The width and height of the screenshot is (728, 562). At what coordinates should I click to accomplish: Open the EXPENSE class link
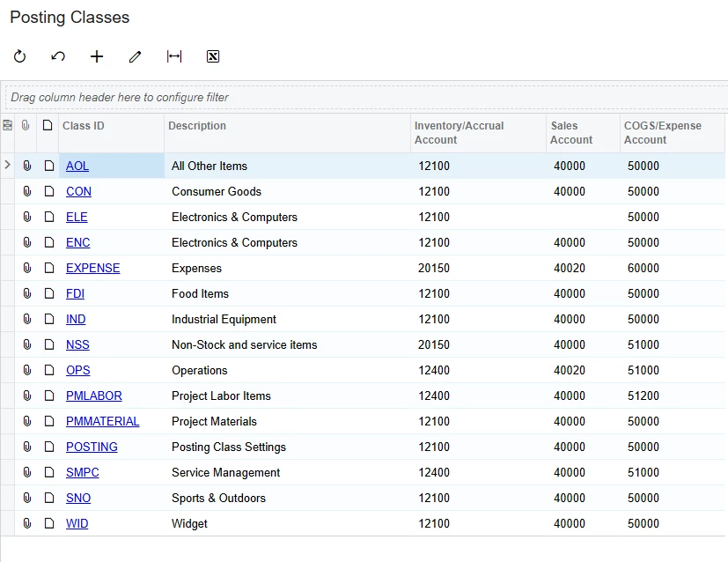(92, 268)
